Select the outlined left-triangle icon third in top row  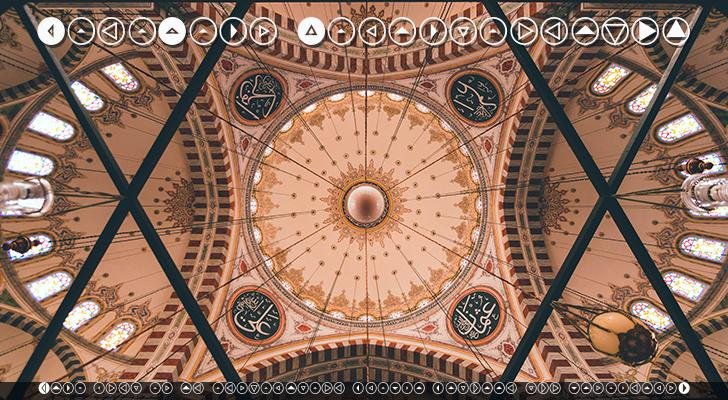click(111, 31)
